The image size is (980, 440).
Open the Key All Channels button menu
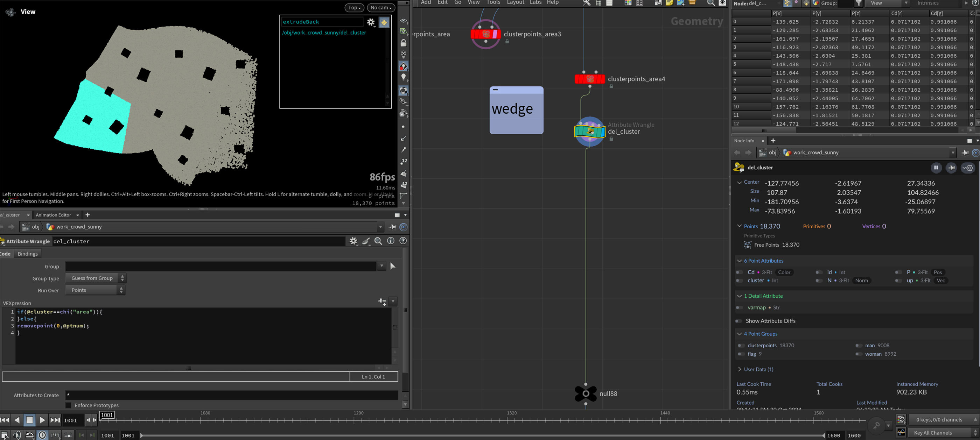pyautogui.click(x=940, y=433)
